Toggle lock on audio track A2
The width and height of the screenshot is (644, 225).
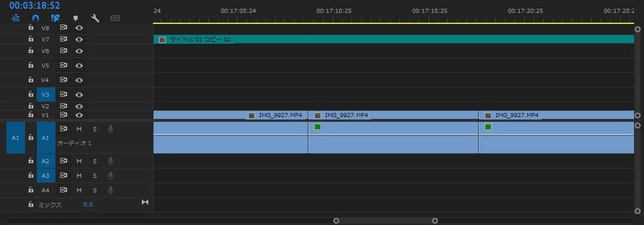[x=31, y=161]
